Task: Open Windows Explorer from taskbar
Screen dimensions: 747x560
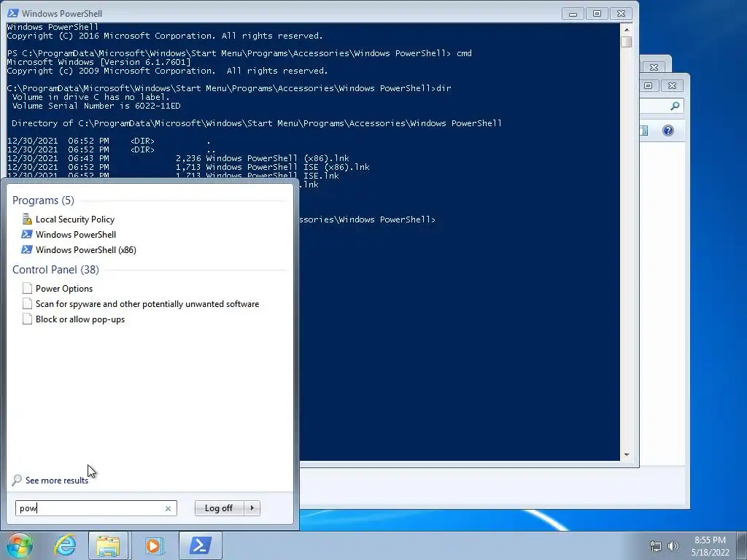Action: 108,545
